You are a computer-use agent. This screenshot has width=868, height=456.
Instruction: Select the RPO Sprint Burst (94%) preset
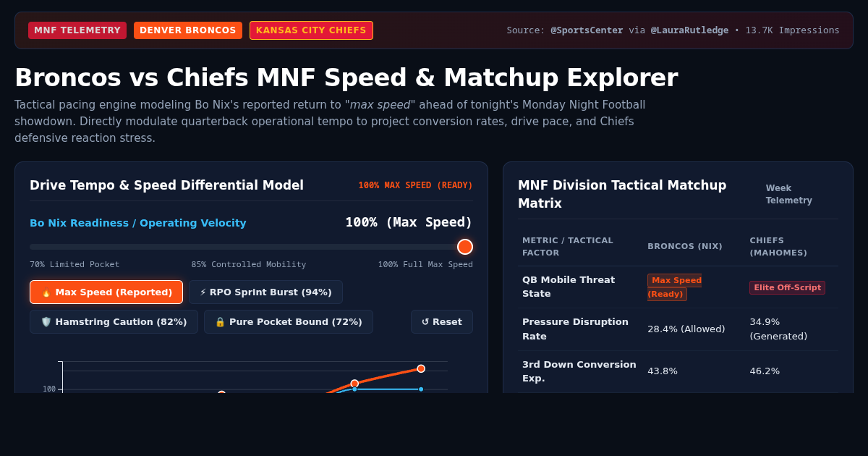click(265, 292)
